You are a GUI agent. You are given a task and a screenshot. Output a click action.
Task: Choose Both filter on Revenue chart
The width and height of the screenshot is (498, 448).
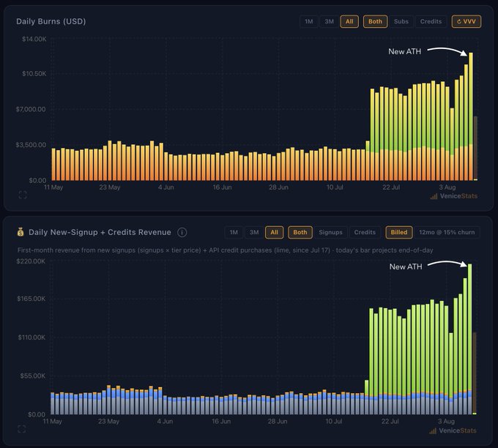(300, 232)
